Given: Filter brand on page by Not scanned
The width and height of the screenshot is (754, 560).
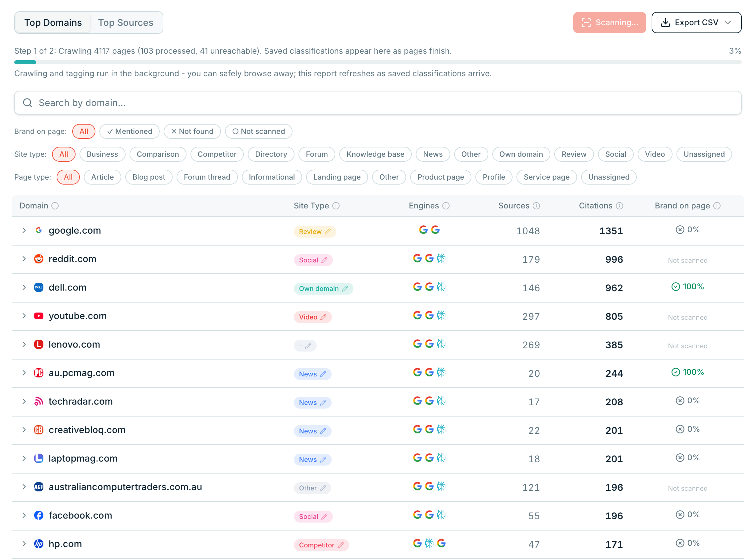Looking at the screenshot, I should coord(258,131).
